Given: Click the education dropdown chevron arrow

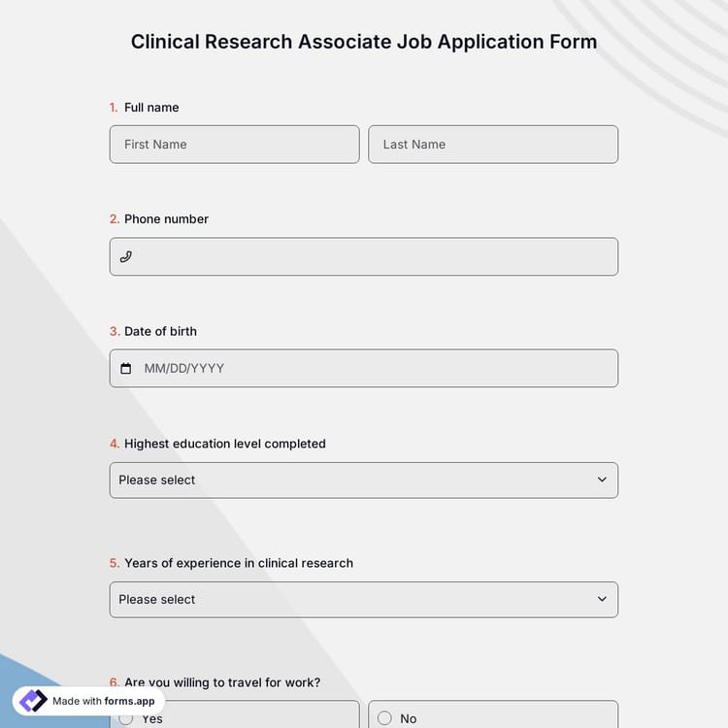Looking at the screenshot, I should (x=602, y=480).
